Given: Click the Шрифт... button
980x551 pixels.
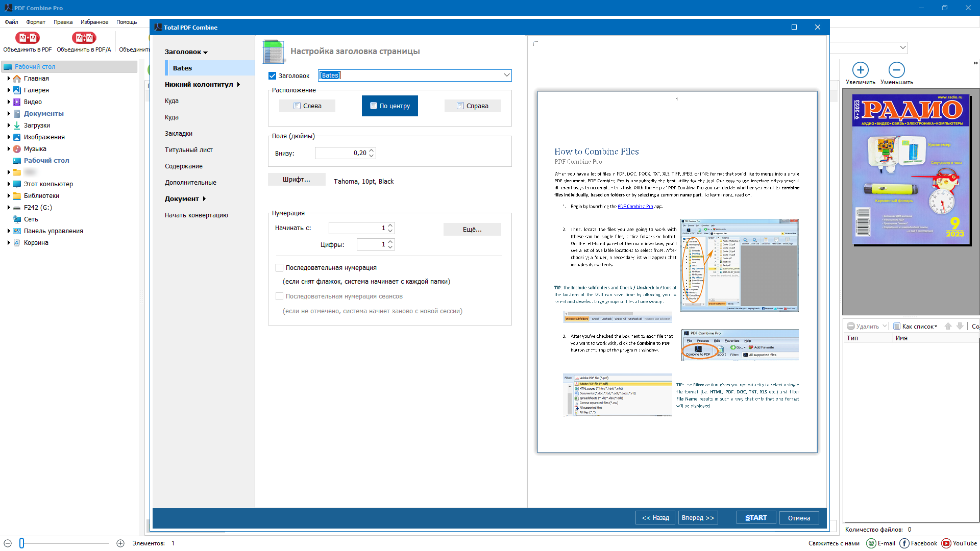Looking at the screenshot, I should tap(296, 180).
